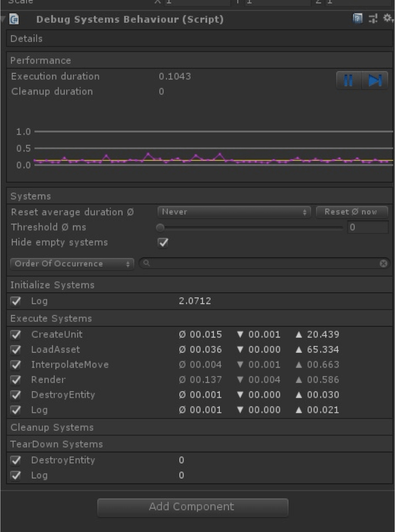Open the script help reference icon
The image size is (395, 532).
pyautogui.click(x=358, y=19)
